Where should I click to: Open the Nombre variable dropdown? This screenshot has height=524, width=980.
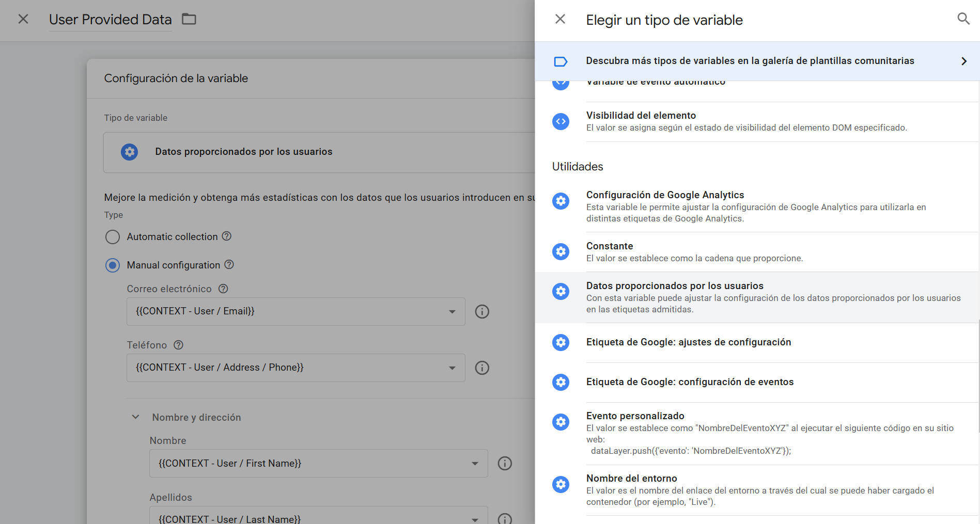tap(318, 463)
